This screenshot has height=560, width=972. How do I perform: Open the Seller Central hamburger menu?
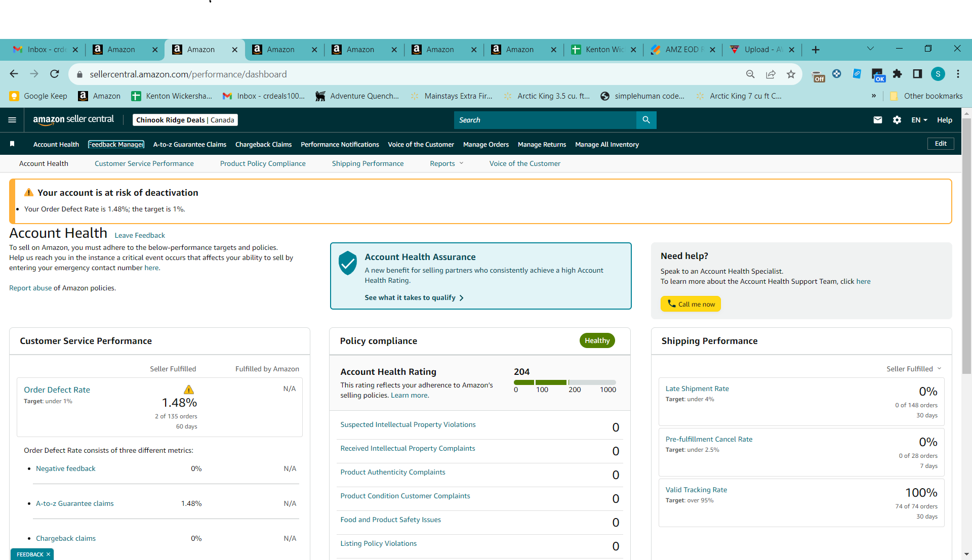pyautogui.click(x=12, y=120)
